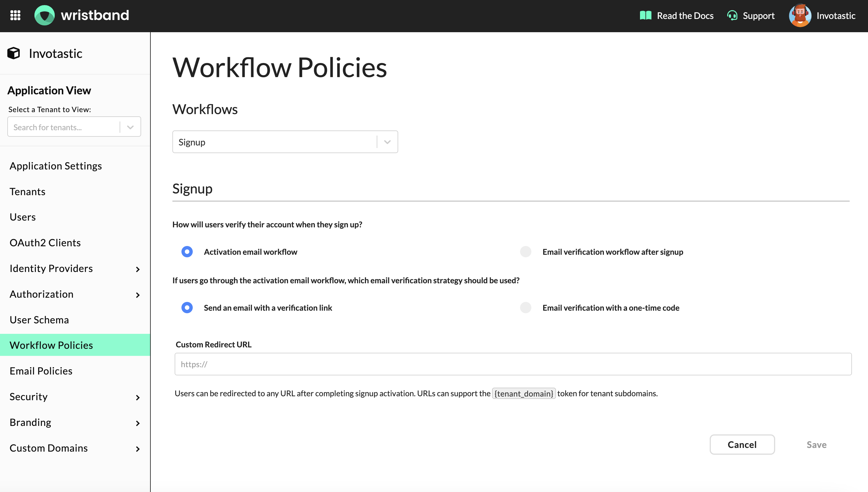The image size is (868, 492).
Task: Click the Support headset icon
Action: 732,16
